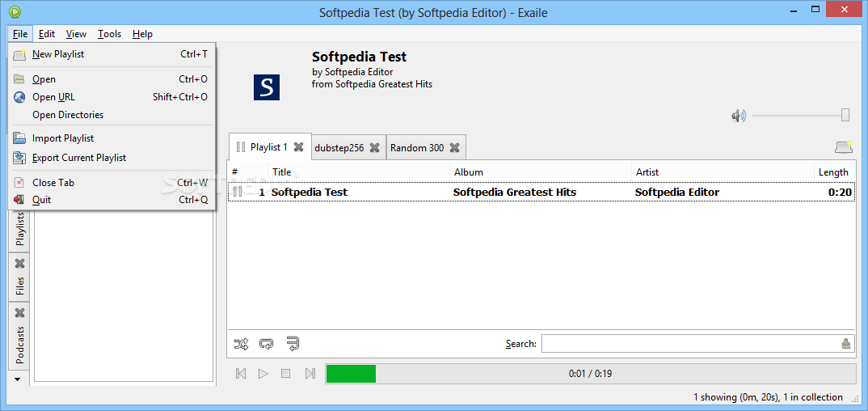Stop playback
The width and height of the screenshot is (868, 411).
click(x=285, y=373)
